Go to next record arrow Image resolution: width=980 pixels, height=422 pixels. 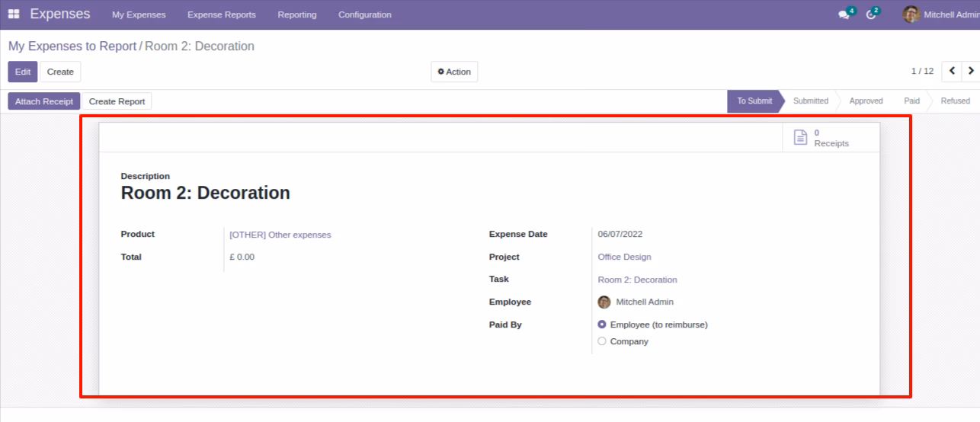tap(971, 71)
